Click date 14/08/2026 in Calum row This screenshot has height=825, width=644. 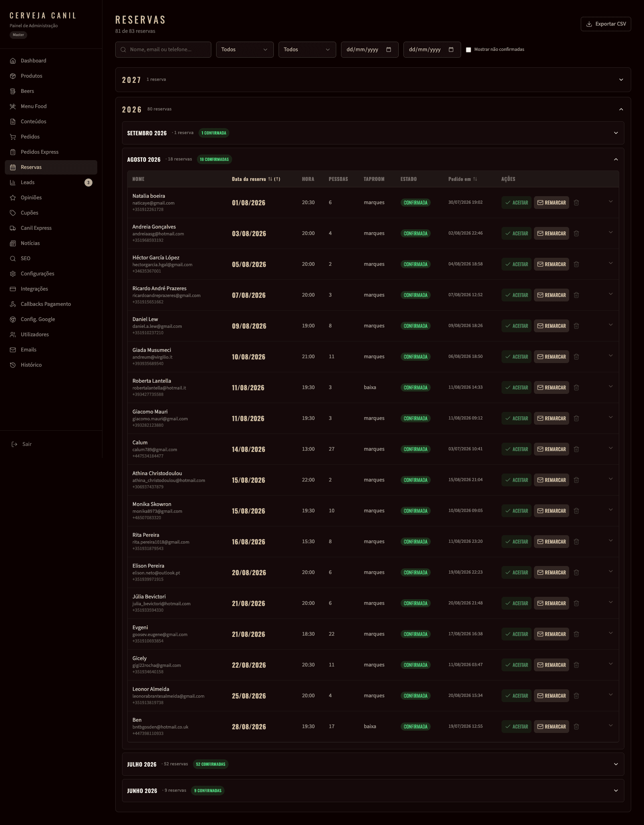(249, 449)
